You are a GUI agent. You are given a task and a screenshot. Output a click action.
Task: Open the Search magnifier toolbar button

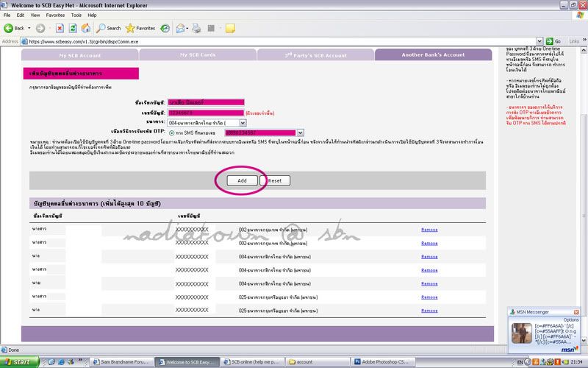(x=108, y=28)
